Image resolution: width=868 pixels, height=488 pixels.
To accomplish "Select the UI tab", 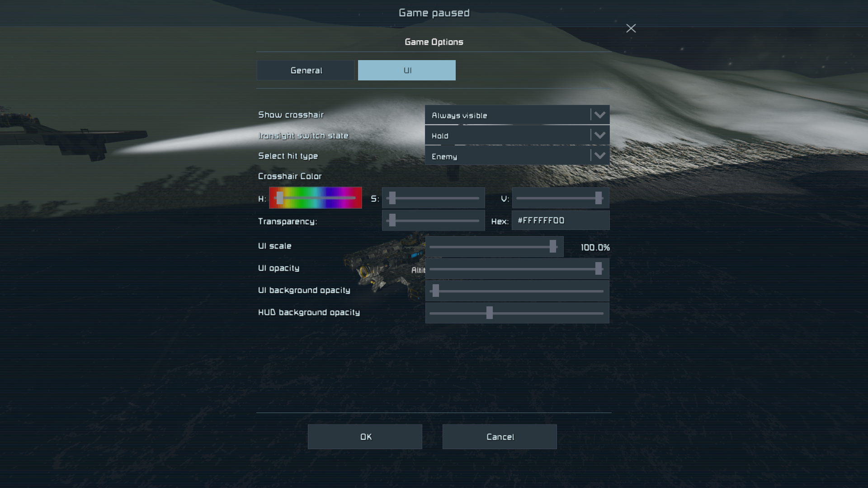I will pos(407,70).
